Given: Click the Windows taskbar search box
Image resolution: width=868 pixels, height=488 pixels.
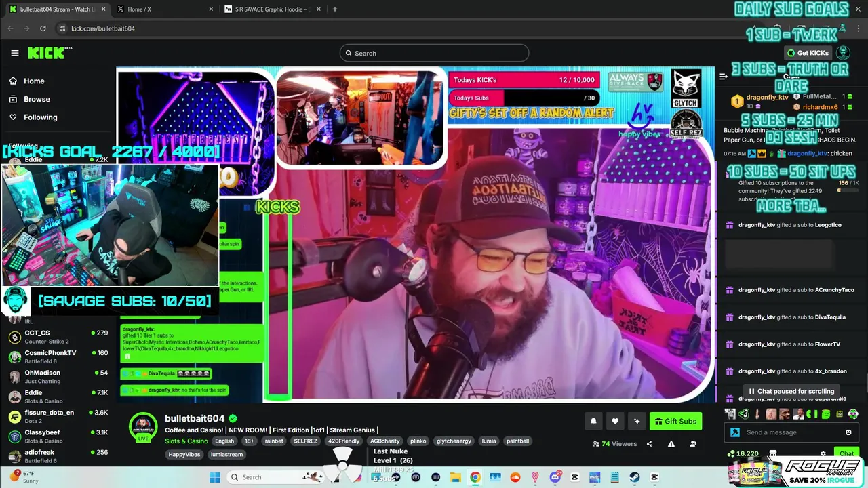Looking at the screenshot, I should tap(275, 477).
